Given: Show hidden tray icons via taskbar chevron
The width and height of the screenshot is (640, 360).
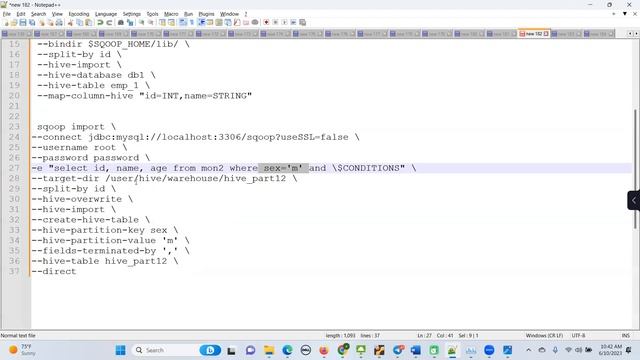Looking at the screenshot, I should pyautogui.click(x=529, y=350).
